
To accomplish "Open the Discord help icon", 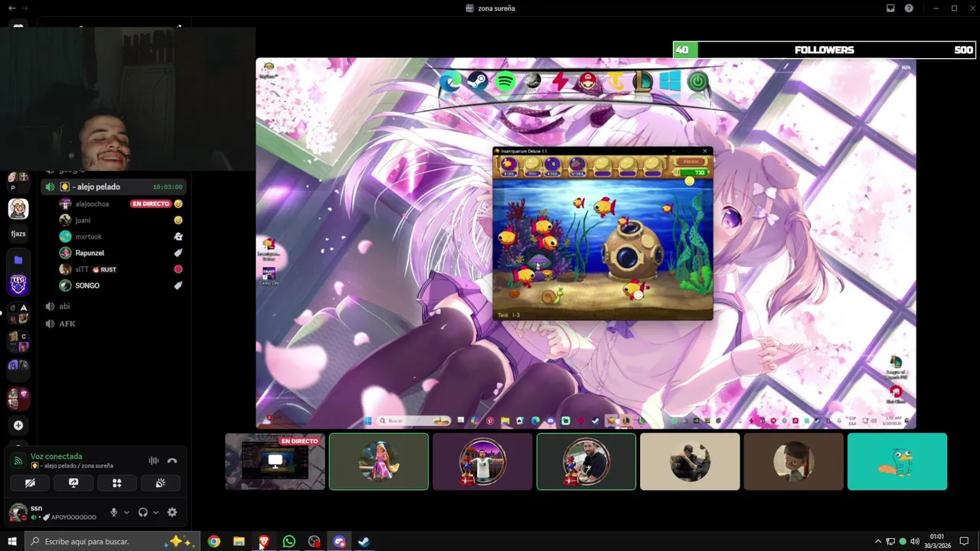I will (x=909, y=8).
